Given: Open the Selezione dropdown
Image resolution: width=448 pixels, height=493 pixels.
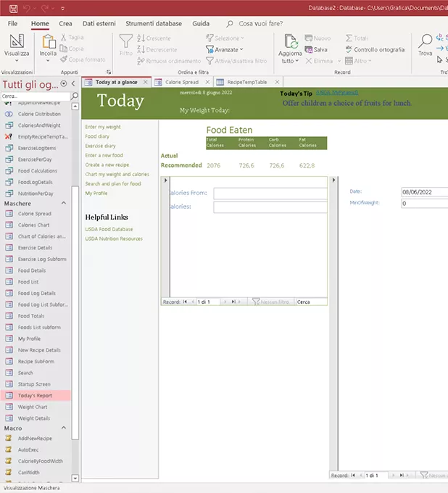Looking at the screenshot, I should pos(225,38).
